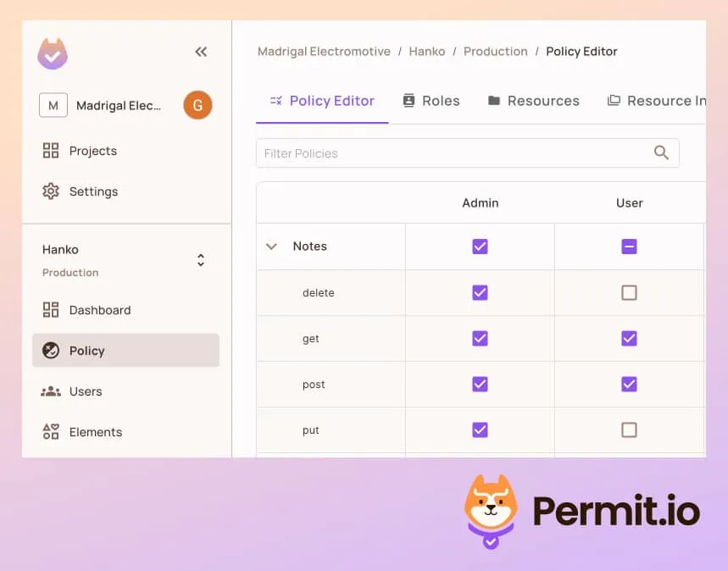Collapse the sidebar with the double chevron

coord(201,52)
